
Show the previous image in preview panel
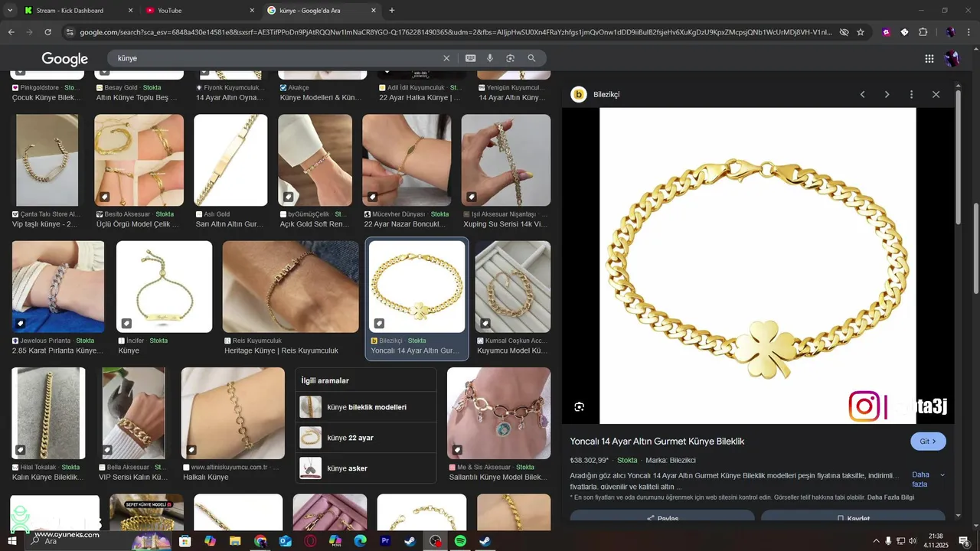click(x=862, y=94)
